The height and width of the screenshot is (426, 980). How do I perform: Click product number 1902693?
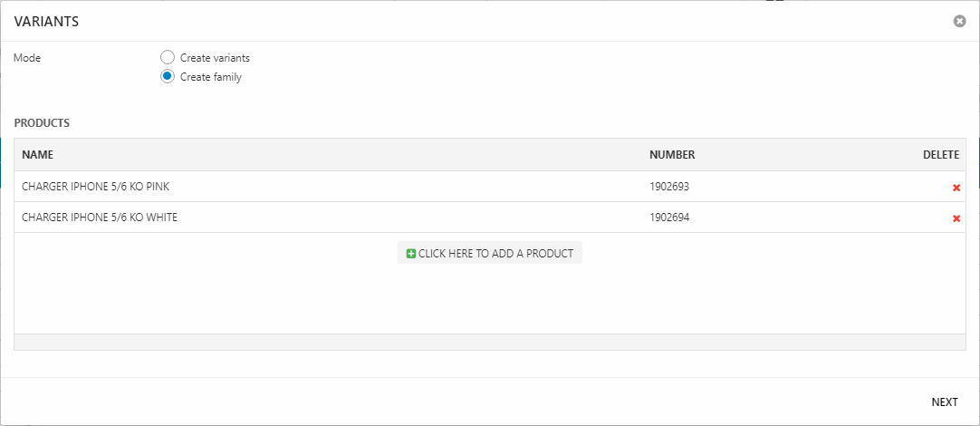669,187
